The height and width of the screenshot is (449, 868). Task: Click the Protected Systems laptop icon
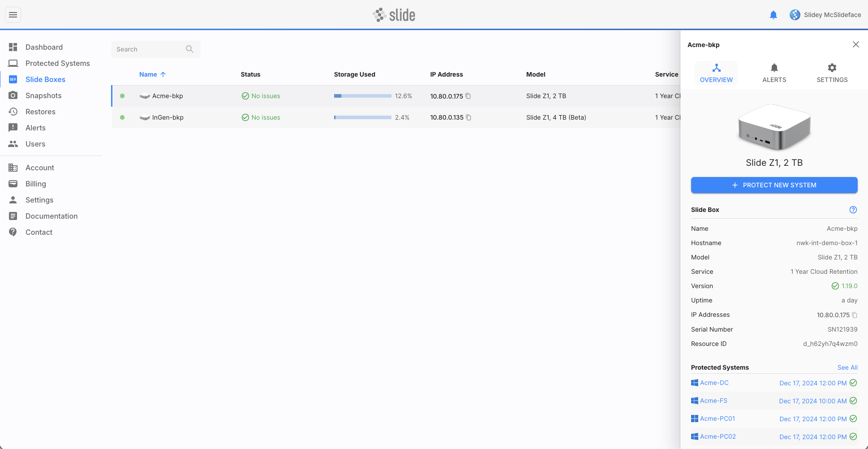(x=13, y=63)
